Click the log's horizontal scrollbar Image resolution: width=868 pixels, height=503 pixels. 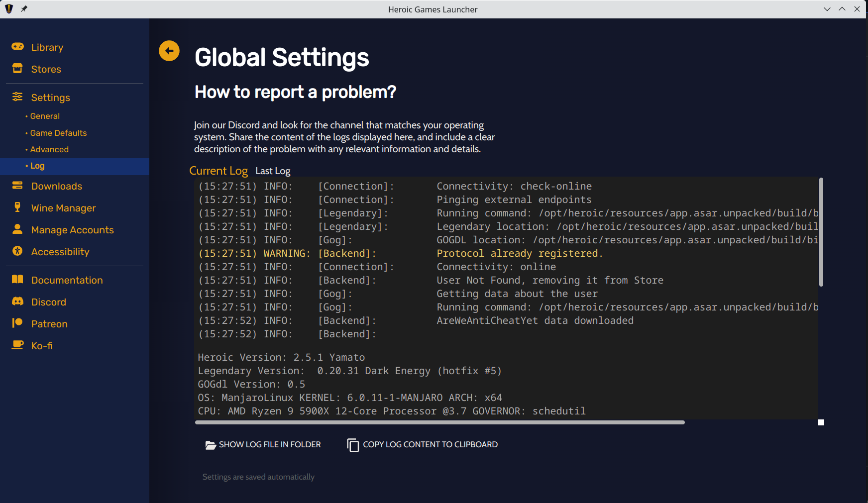(440, 422)
